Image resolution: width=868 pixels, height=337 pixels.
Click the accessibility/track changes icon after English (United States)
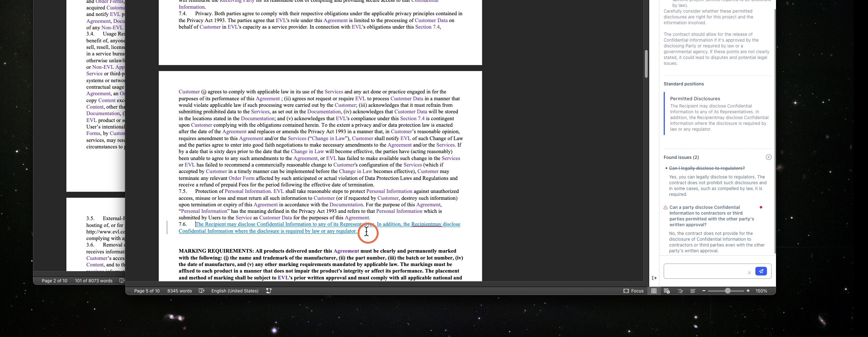click(x=269, y=291)
